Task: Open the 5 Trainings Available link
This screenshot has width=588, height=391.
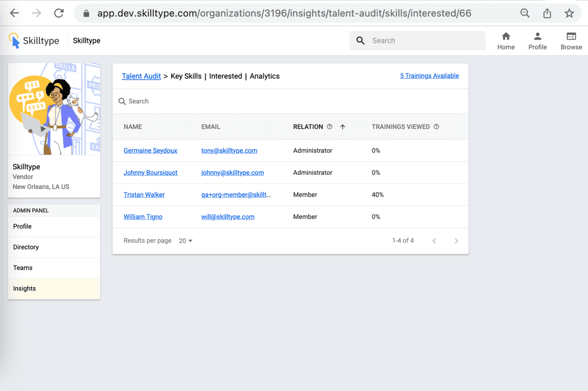Action: (430, 76)
